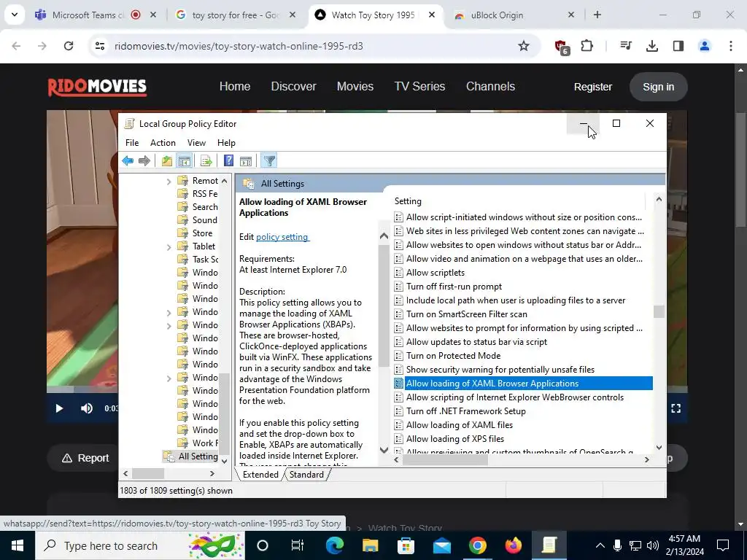747x560 pixels.
Task: Open the View menu
Action: pos(196,143)
